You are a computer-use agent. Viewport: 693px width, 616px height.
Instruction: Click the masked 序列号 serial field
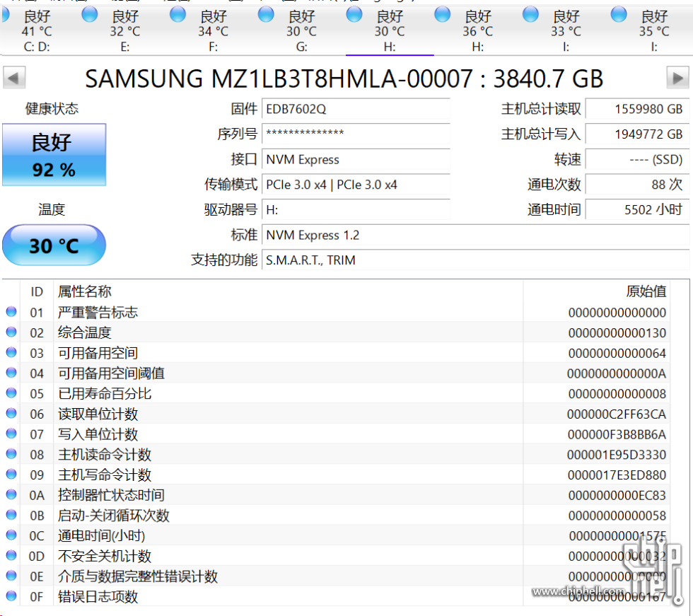tap(356, 134)
